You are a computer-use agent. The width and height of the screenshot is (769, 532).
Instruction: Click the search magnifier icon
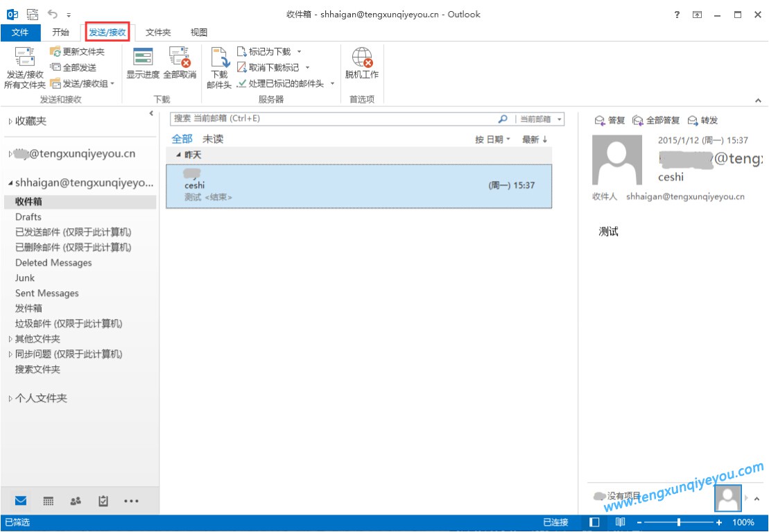point(503,119)
